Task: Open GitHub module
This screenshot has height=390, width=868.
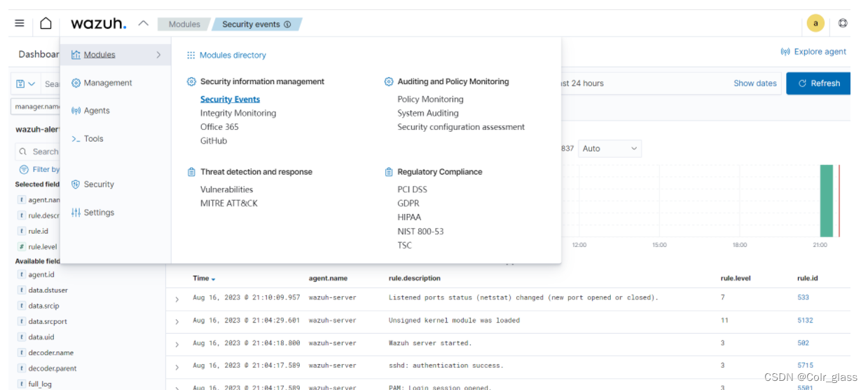Action: coord(214,141)
